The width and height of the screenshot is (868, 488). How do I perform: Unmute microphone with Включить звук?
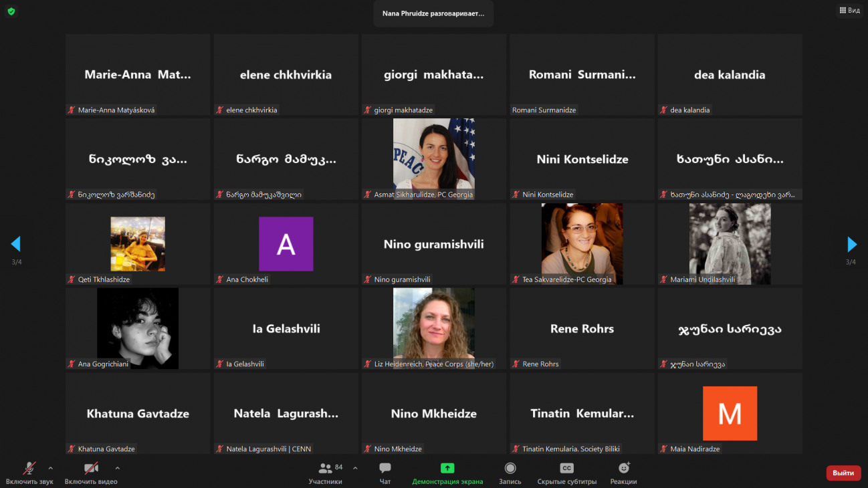click(x=29, y=469)
